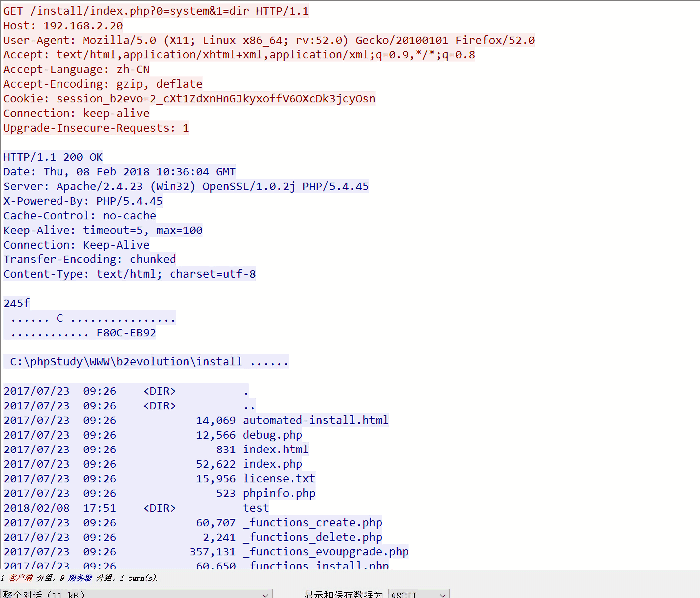The image size is (700, 598).
Task: Click the Server: Apache/2.4.23 header line
Action: pos(186,186)
